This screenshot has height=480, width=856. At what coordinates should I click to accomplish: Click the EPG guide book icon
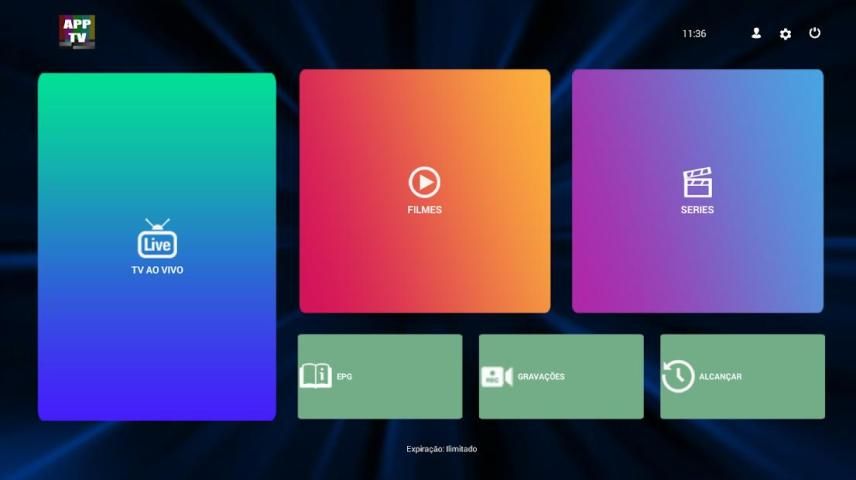[x=315, y=376]
